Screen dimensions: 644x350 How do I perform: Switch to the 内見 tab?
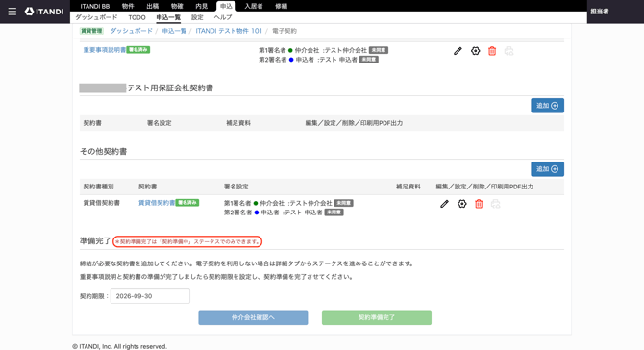(x=202, y=6)
